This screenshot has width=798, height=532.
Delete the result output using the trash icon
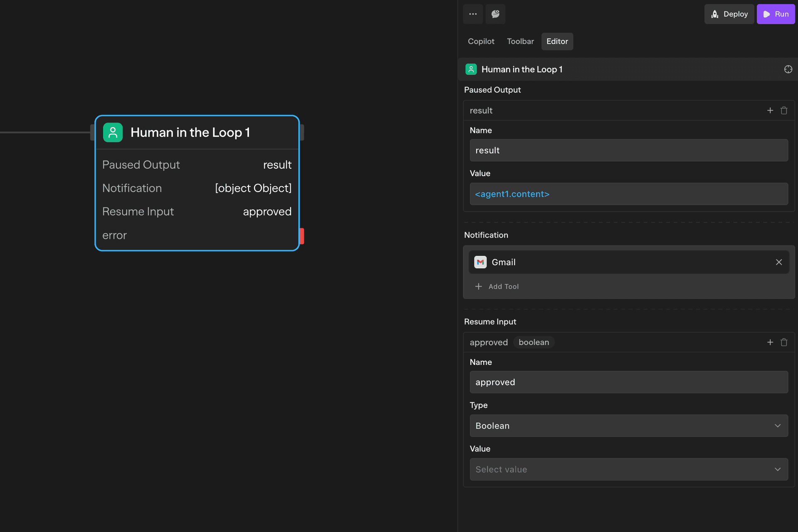coord(784,110)
